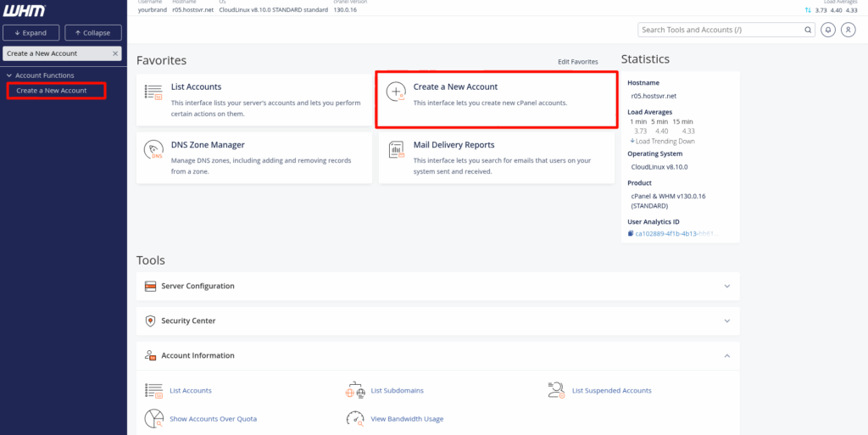The height and width of the screenshot is (435, 868).
Task: Click the List Accounts favorite icon
Action: (153, 92)
